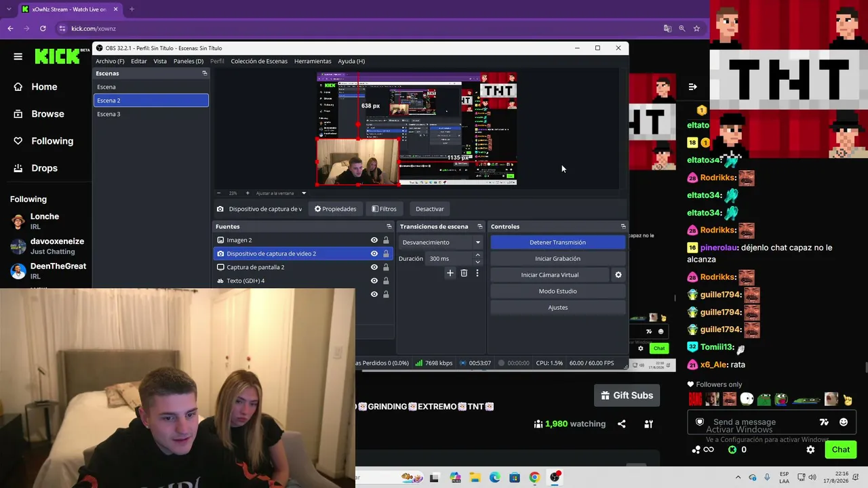Open OBS Ajustes settings
The image size is (868, 488).
[557, 307]
